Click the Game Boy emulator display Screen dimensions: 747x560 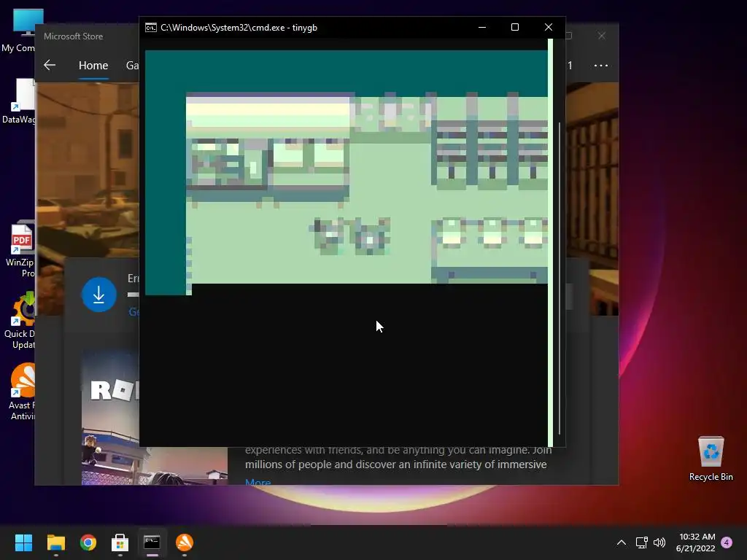[x=347, y=172]
